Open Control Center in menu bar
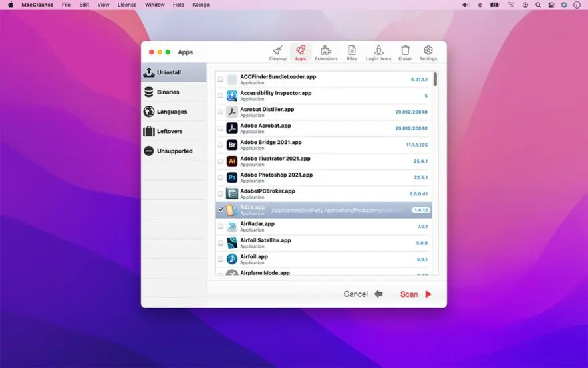The height and width of the screenshot is (368, 588). click(x=551, y=5)
